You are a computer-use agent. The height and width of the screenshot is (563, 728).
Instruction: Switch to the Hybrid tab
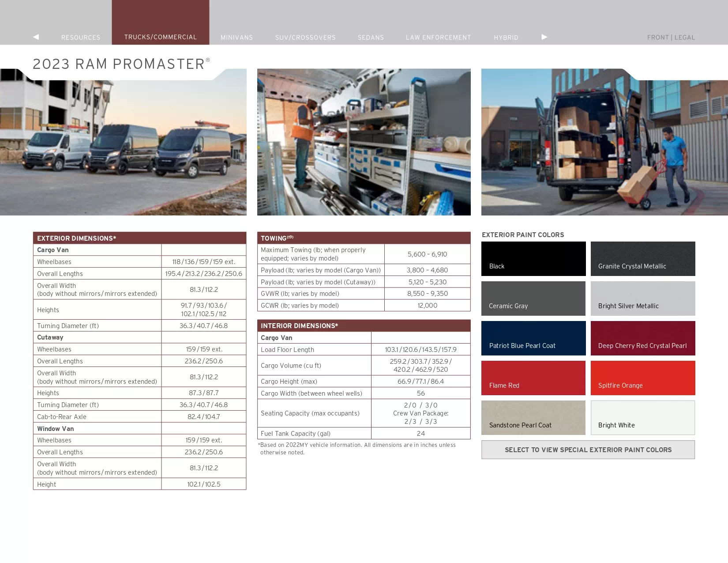click(506, 38)
